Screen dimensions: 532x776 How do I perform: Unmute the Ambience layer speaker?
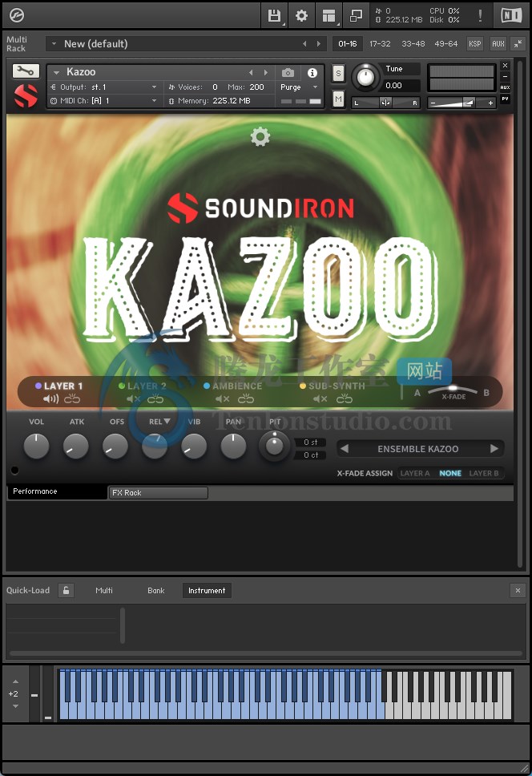tap(222, 399)
